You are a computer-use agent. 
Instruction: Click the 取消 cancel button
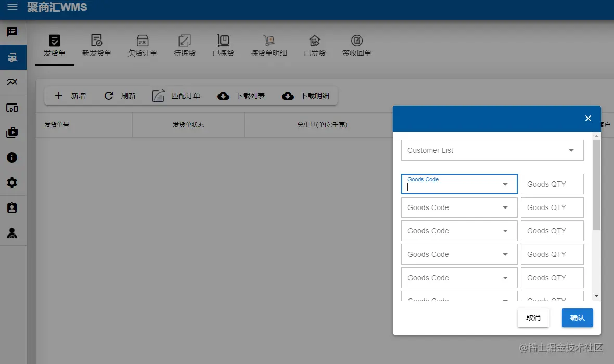533,318
